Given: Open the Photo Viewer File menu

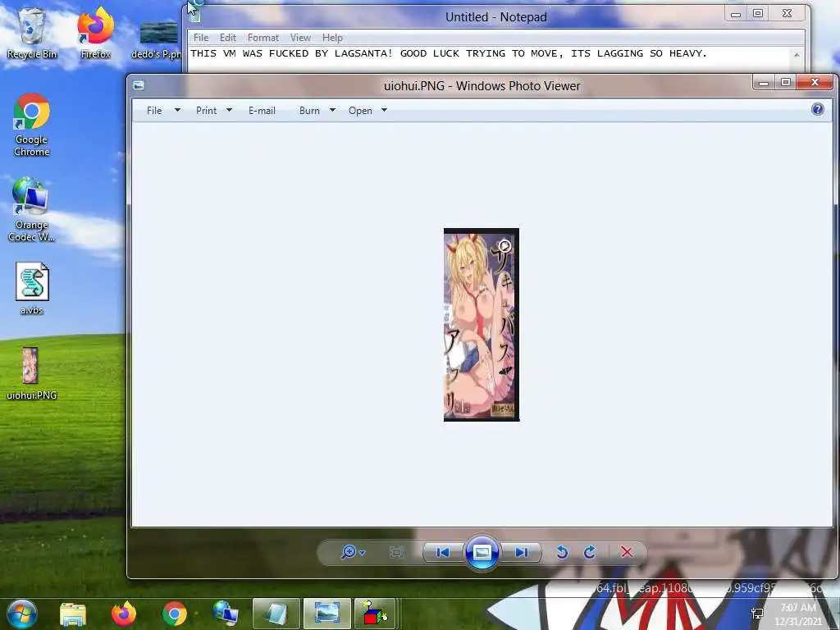Looking at the screenshot, I should [163, 111].
